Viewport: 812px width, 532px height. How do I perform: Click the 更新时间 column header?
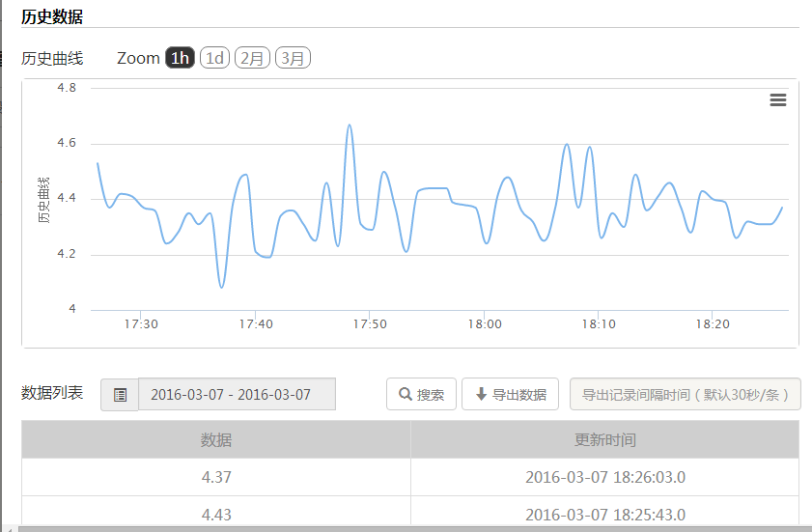(604, 440)
